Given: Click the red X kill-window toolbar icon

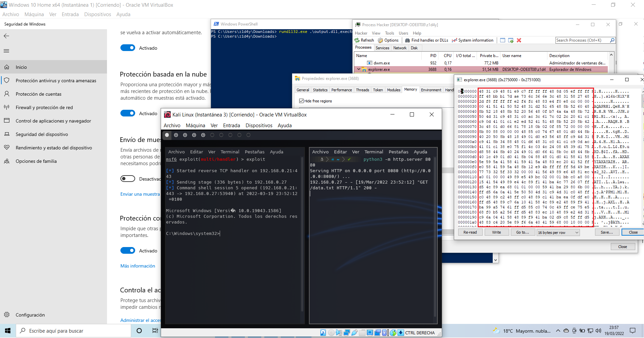Looking at the screenshot, I should coord(519,40).
